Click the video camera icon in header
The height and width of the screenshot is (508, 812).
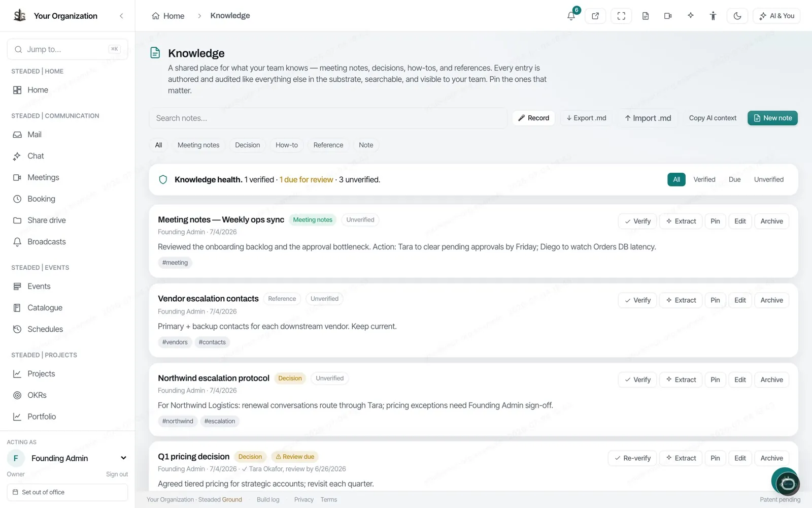[x=668, y=16]
